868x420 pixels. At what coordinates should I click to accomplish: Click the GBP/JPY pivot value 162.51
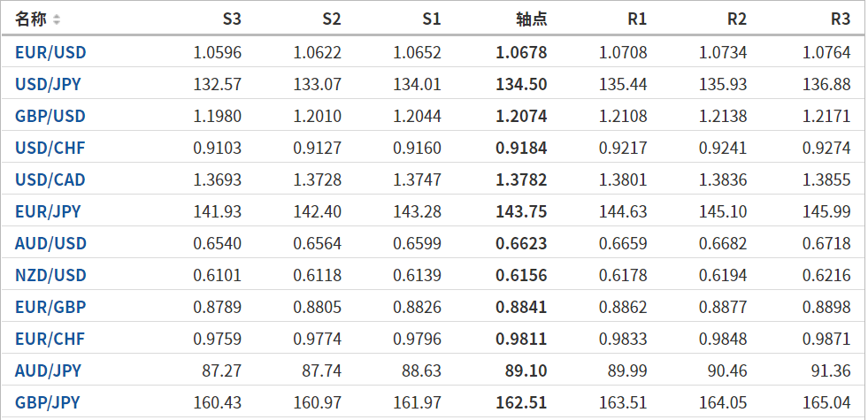tap(521, 402)
